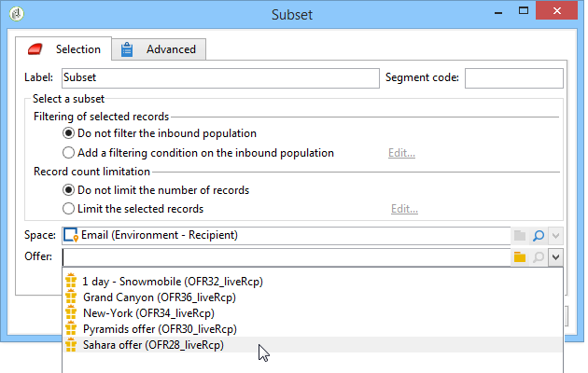The width and height of the screenshot is (588, 373).
Task: Click the Advanced tab's clipboard icon
Action: [128, 49]
